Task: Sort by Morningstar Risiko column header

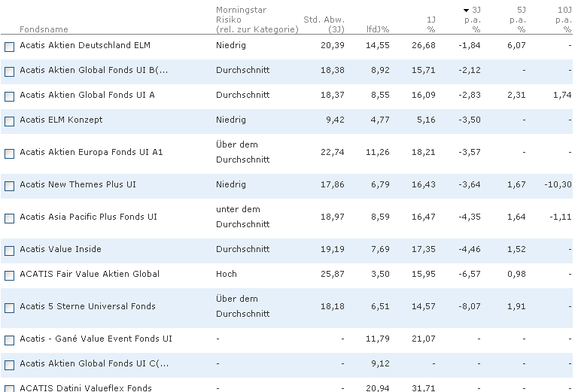Action: tap(257, 20)
